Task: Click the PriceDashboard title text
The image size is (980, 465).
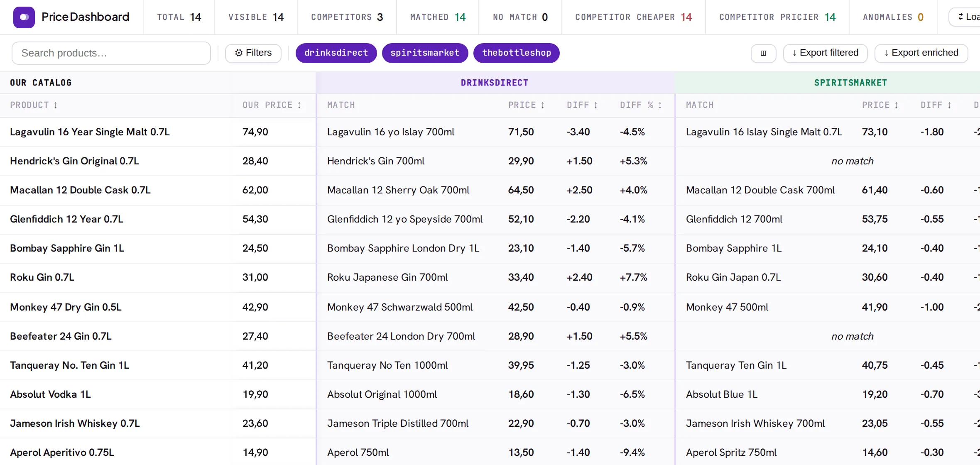Action: [86, 17]
